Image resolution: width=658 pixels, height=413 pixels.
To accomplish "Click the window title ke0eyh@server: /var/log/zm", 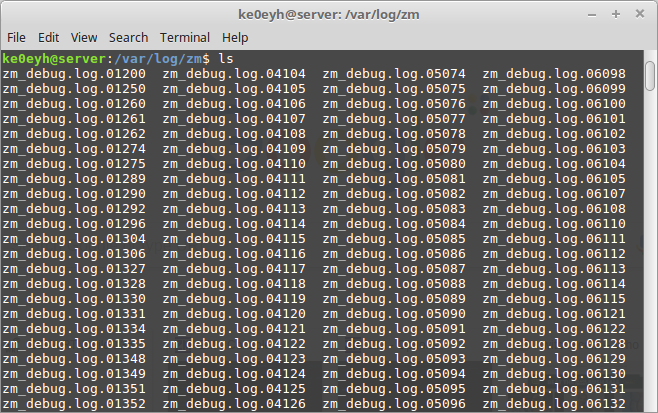I will point(329,15).
